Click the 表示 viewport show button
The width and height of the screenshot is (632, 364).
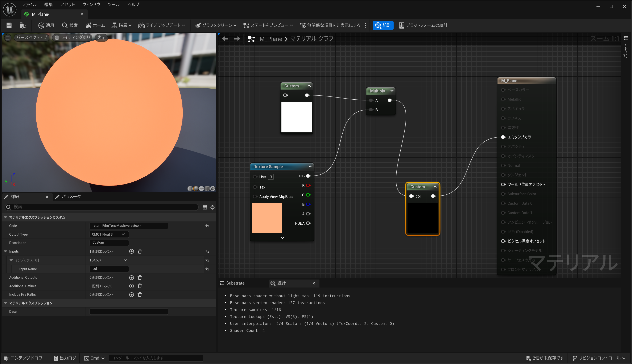point(101,37)
